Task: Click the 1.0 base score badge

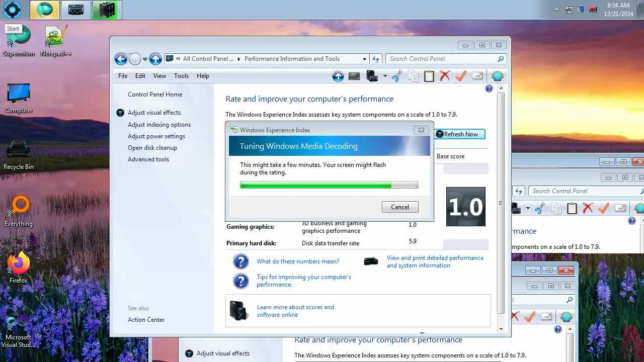Action: click(x=466, y=207)
